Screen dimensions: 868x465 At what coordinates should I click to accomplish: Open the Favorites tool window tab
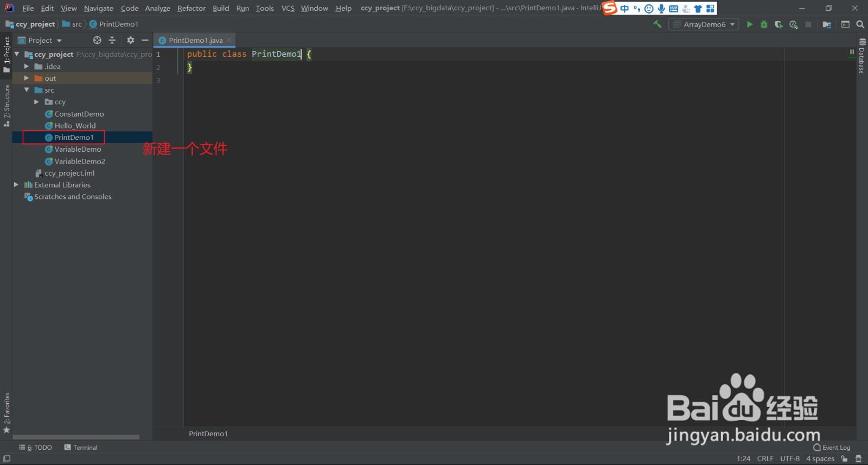pyautogui.click(x=7, y=413)
